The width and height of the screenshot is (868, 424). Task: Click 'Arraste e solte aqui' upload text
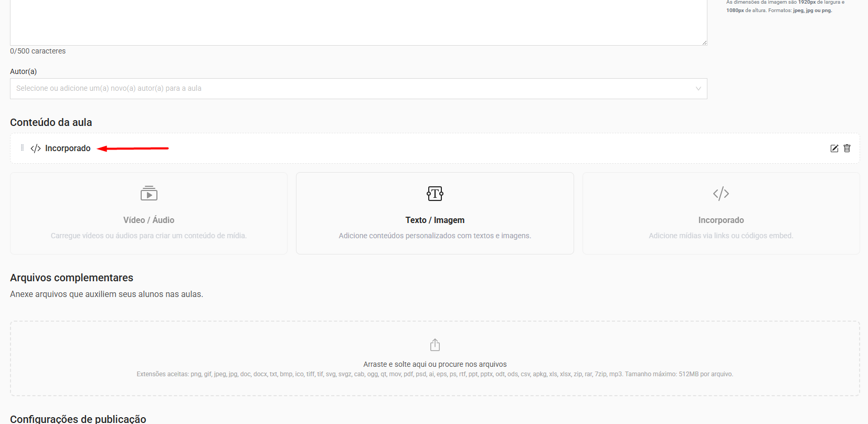pyautogui.click(x=435, y=364)
